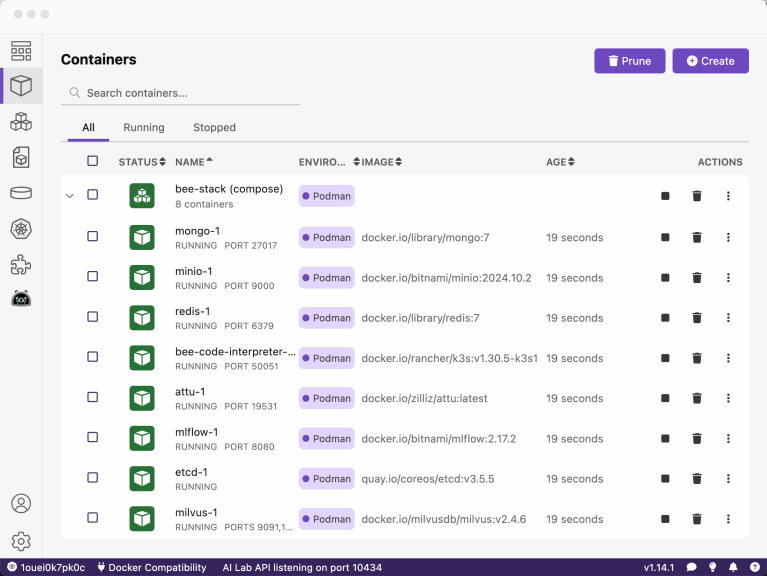Image resolution: width=767 pixels, height=576 pixels.
Task: Delete the minio-1 container
Action: pos(697,278)
